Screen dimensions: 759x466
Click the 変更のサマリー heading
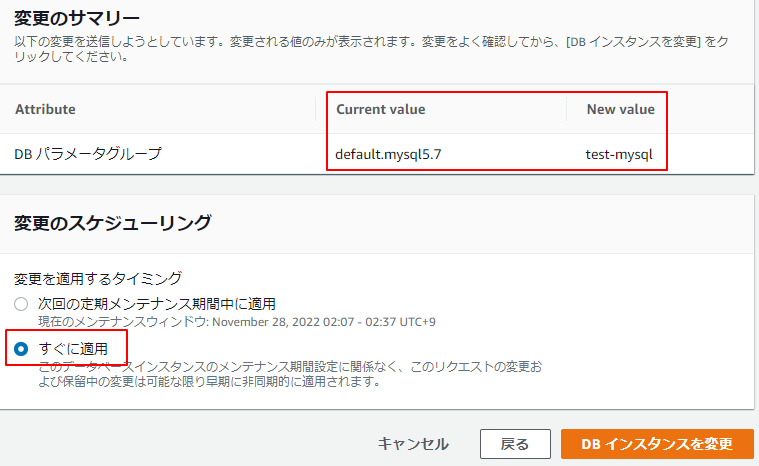point(77,17)
